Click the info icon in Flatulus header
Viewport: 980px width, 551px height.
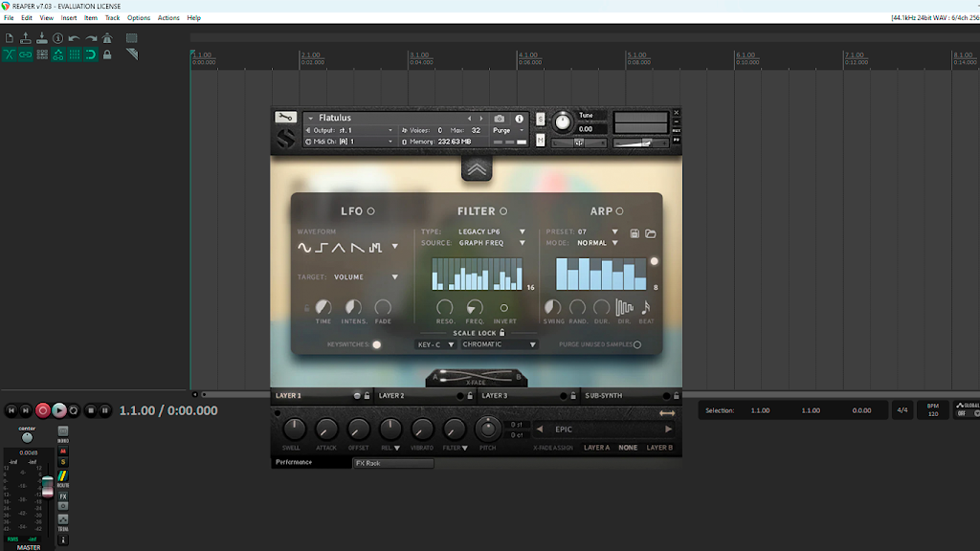pos(519,118)
